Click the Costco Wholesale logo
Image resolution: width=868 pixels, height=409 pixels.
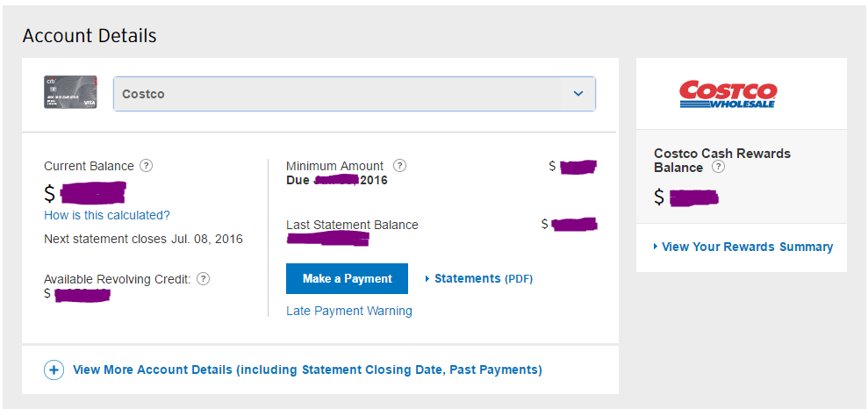(728, 94)
